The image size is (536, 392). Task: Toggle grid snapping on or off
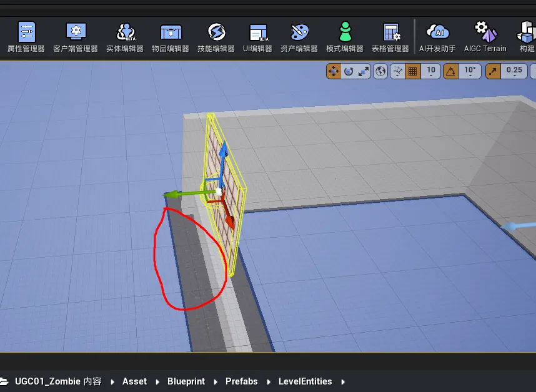[x=412, y=71]
